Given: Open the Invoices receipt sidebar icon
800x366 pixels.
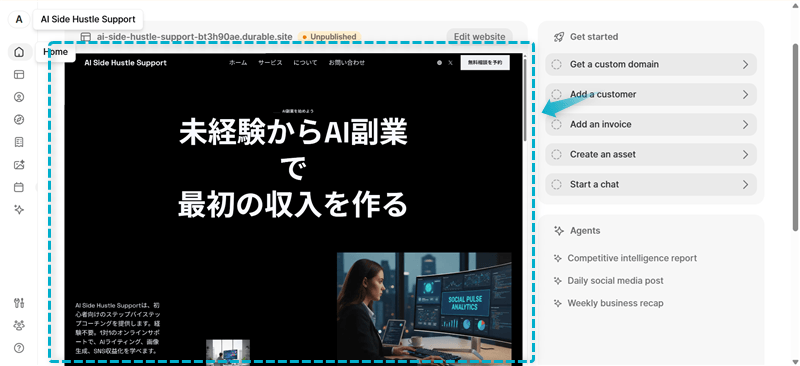Looking at the screenshot, I should coord(19,142).
